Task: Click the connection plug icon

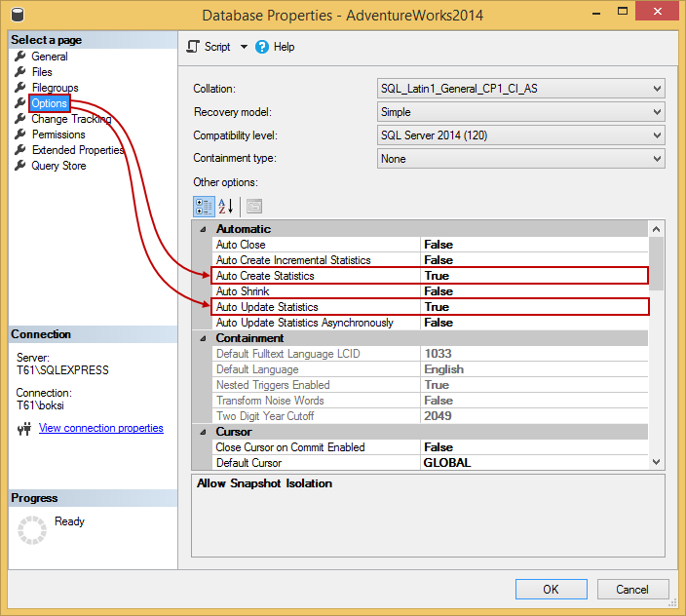Action: click(x=24, y=428)
